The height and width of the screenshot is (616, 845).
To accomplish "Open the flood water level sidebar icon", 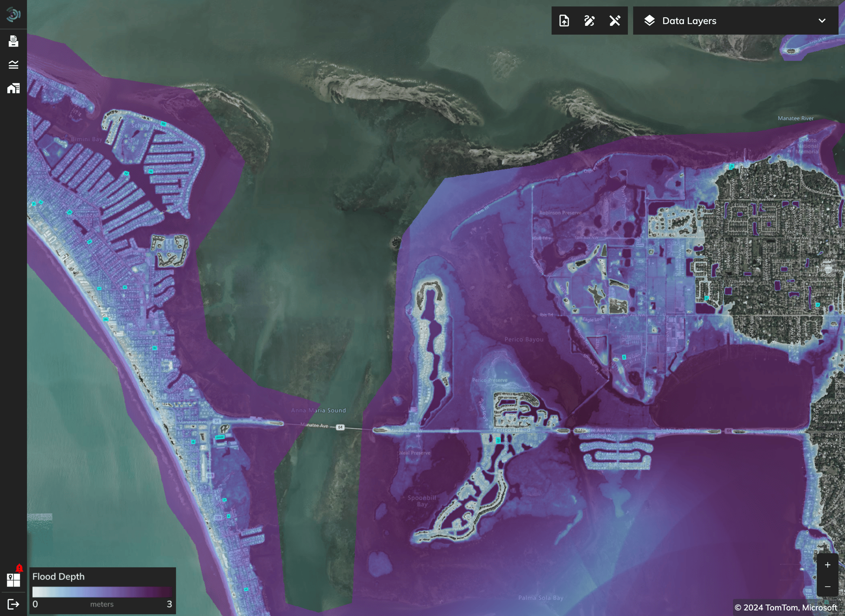I will coord(14,65).
